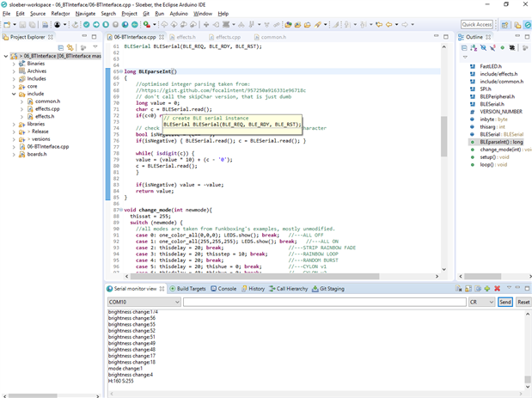Open effects.cpp from the include folder

click(x=46, y=108)
